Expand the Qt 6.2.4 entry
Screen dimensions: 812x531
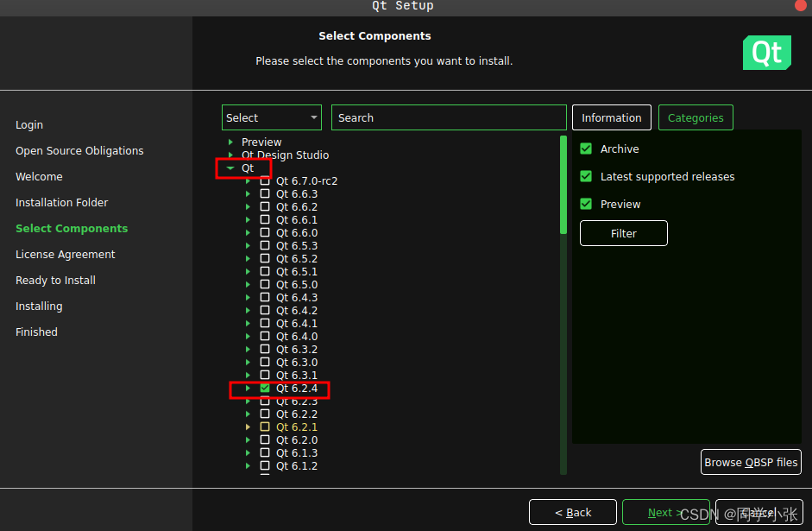[248, 388]
